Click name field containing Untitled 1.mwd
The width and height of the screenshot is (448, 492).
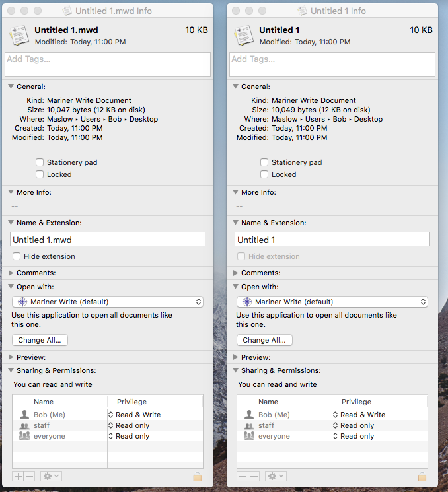pyautogui.click(x=108, y=240)
